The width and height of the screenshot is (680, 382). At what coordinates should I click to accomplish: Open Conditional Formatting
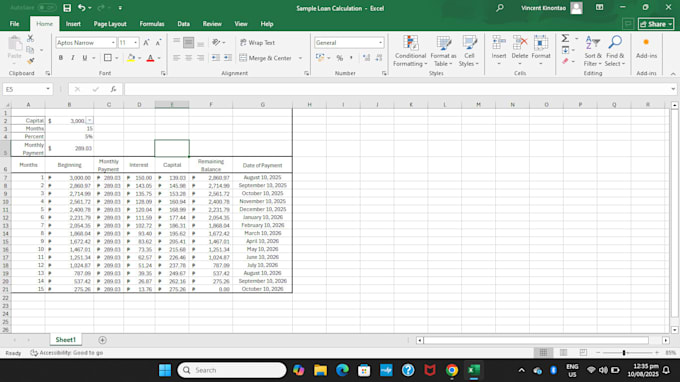pyautogui.click(x=410, y=51)
